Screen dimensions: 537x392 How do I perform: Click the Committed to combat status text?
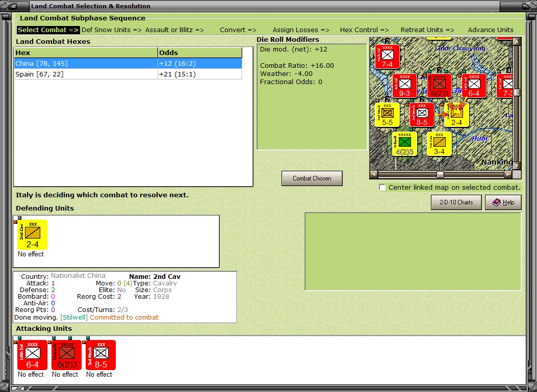pos(124,318)
